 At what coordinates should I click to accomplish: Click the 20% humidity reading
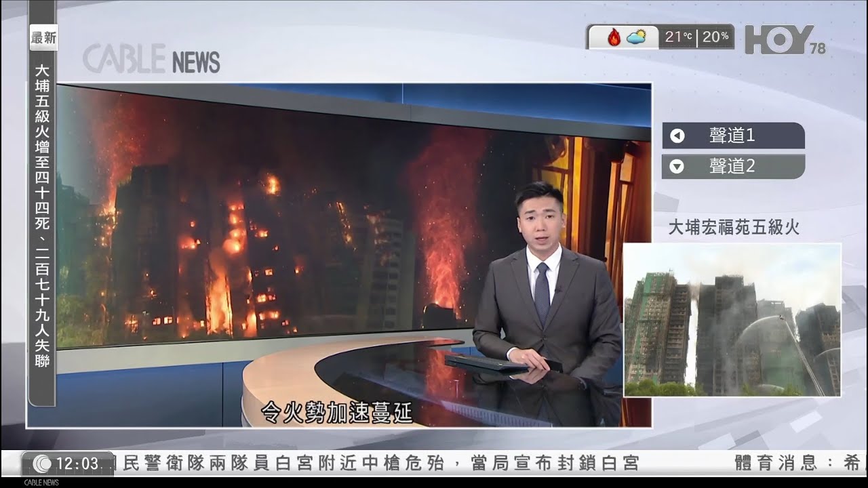[715, 37]
